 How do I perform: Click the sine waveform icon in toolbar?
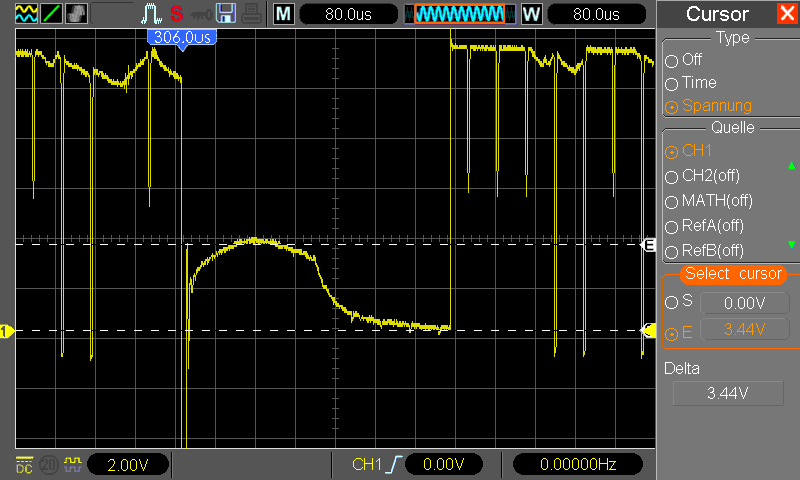click(x=26, y=14)
